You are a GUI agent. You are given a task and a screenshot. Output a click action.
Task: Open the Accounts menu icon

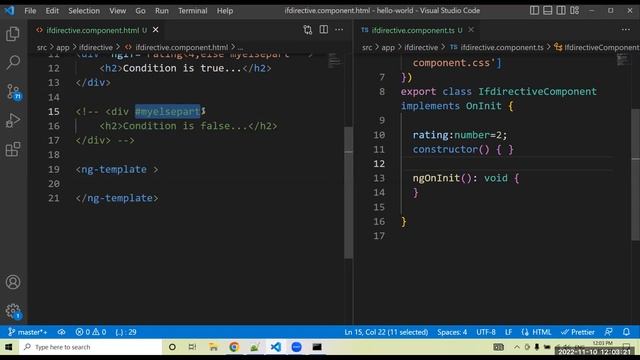click(13, 282)
